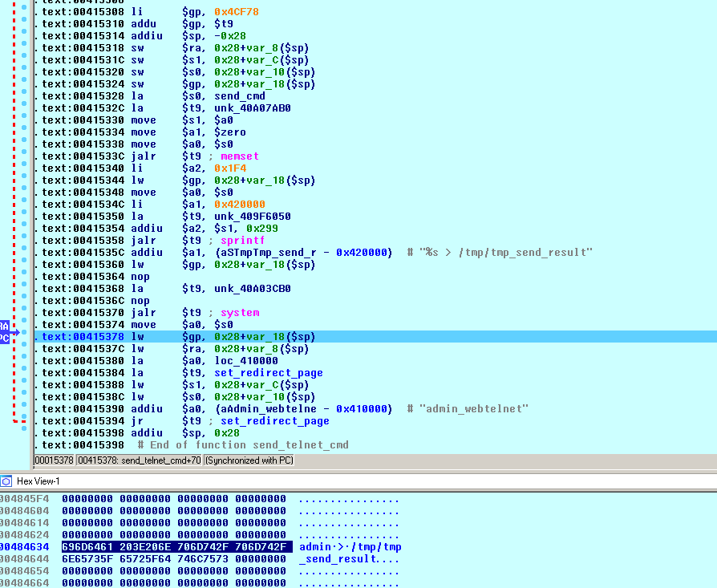Toggle breakpoint dot next to text:00415380 line
The height and width of the screenshot is (588, 717).
pyautogui.click(x=24, y=355)
